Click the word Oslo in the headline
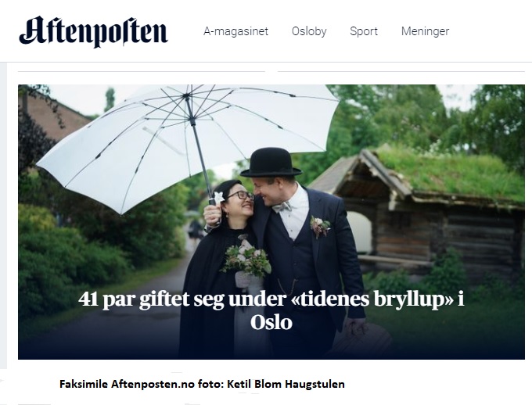The width and height of the screenshot is (532, 405). point(271,322)
